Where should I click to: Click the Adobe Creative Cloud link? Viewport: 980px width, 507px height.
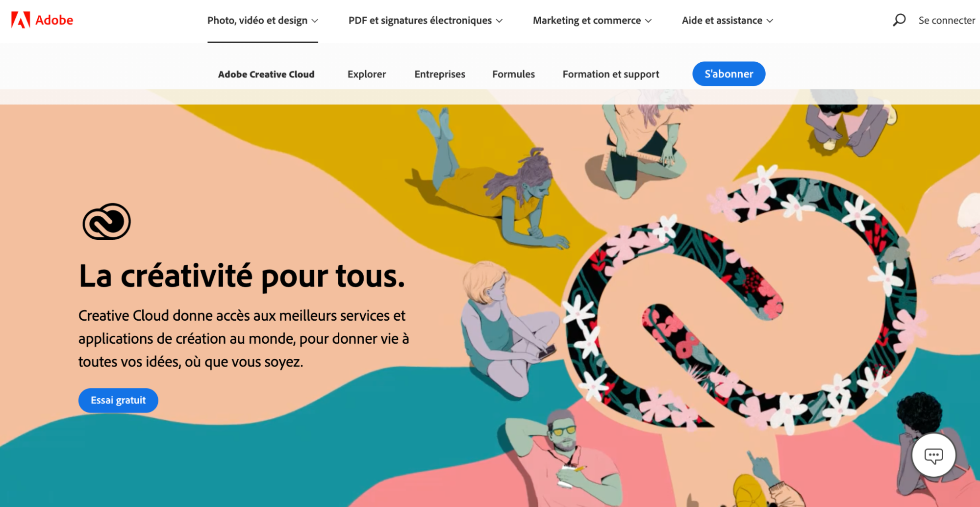tap(266, 74)
